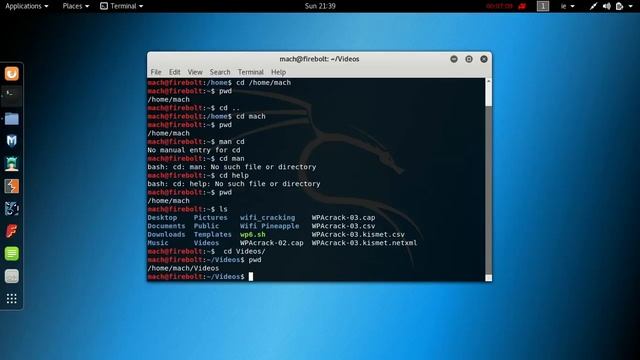
Task: Click WPAcrack-03.kismet.netxml file name
Action: click(x=364, y=243)
